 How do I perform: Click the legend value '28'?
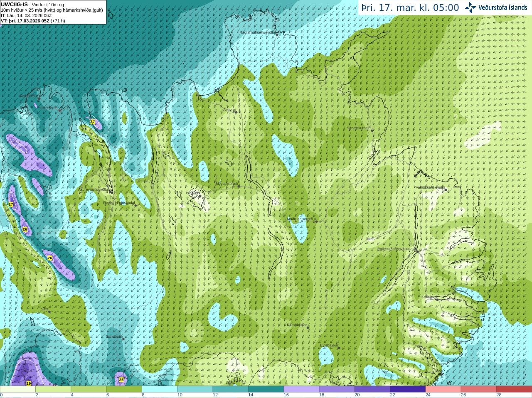[499, 395]
